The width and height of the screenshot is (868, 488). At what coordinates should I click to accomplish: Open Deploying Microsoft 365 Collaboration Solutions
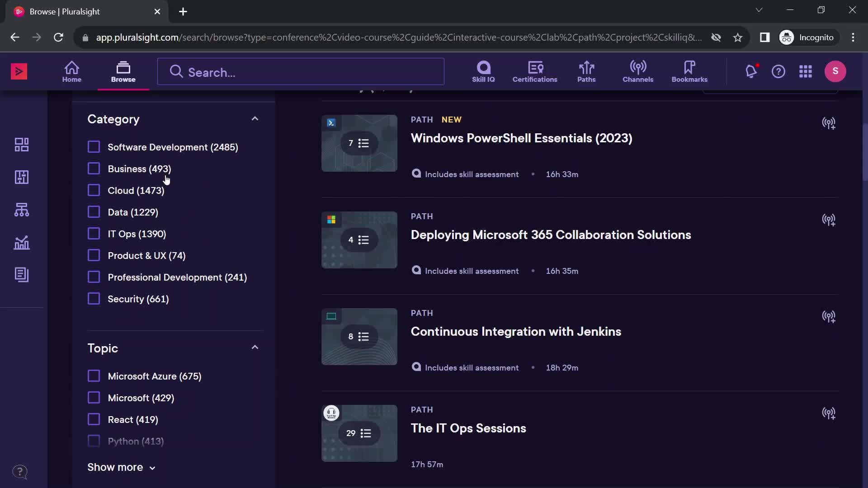click(551, 235)
